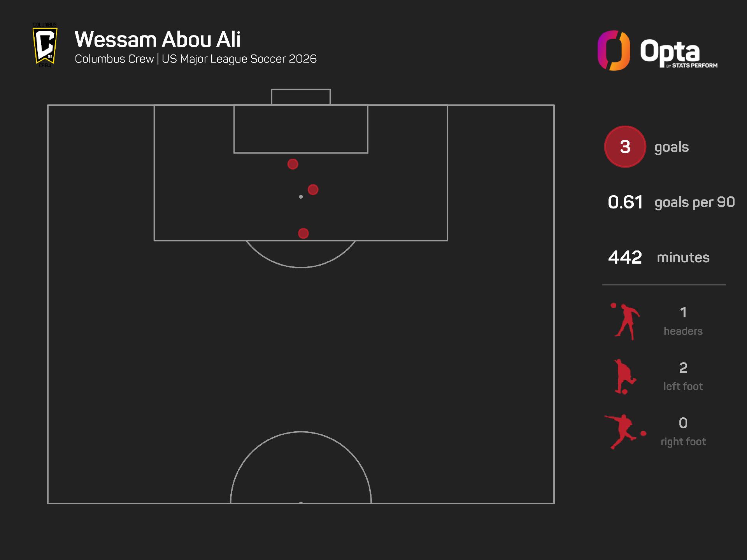Select the goal marker closest to the six-yard box
Viewport: 747px width, 560px height.
(x=293, y=164)
